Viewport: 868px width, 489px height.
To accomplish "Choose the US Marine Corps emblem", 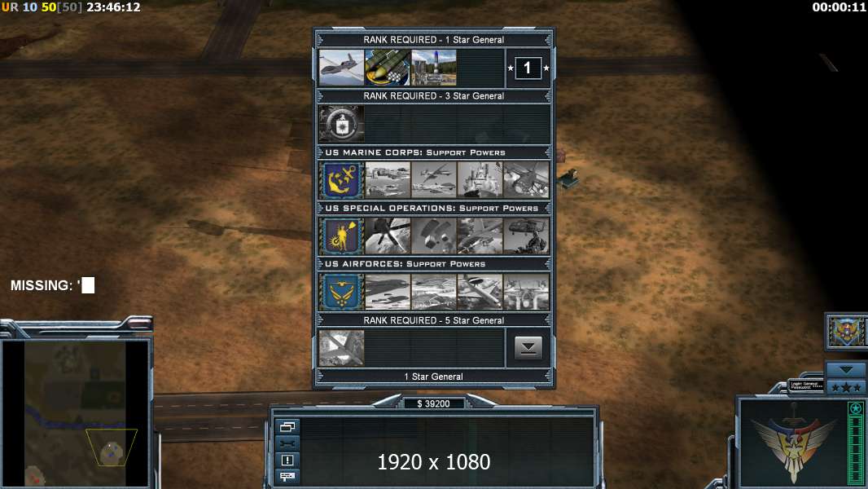I will point(341,180).
